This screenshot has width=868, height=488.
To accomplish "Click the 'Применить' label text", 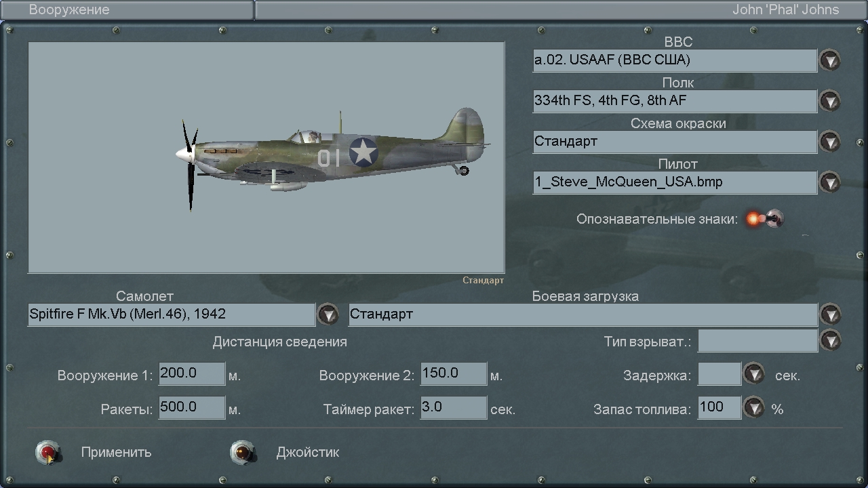I will pyautogui.click(x=116, y=452).
